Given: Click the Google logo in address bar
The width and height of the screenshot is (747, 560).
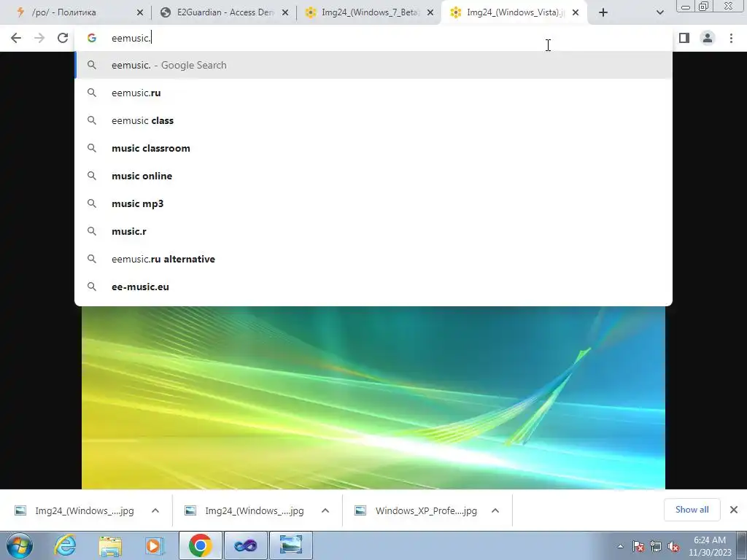Looking at the screenshot, I should [x=92, y=38].
